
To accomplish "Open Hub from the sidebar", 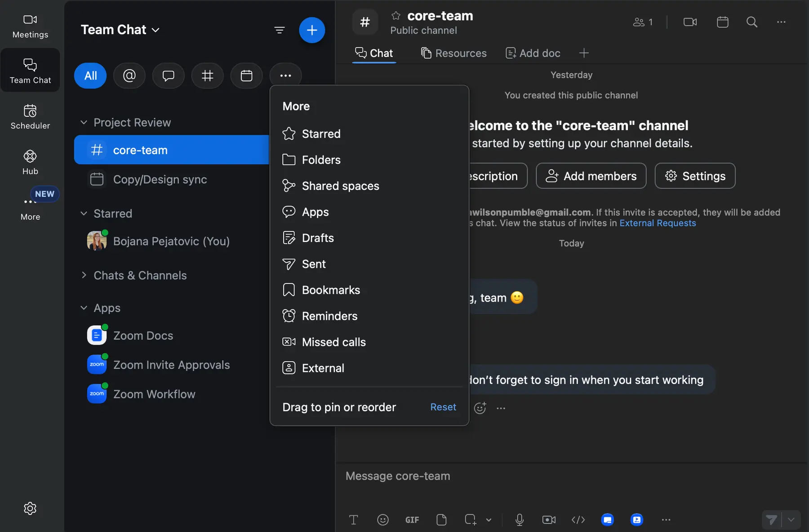I will pos(30,162).
